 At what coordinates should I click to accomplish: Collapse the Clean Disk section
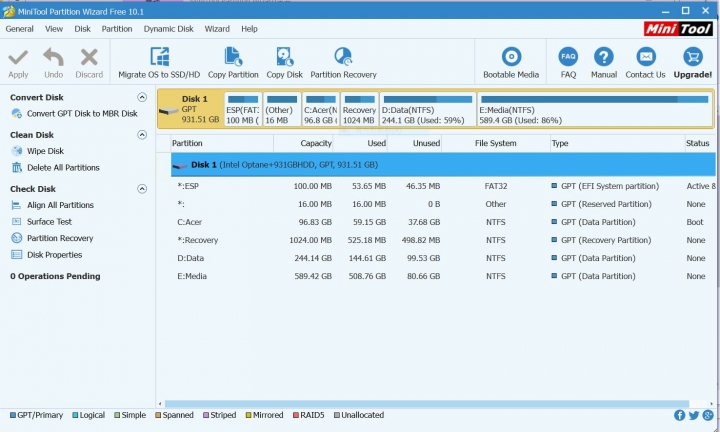pos(142,135)
